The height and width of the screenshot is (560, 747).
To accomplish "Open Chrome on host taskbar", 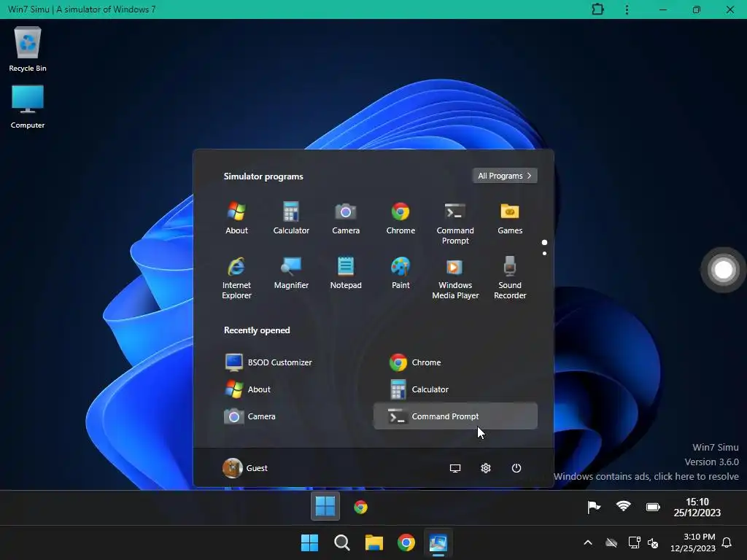I will coord(406,542).
